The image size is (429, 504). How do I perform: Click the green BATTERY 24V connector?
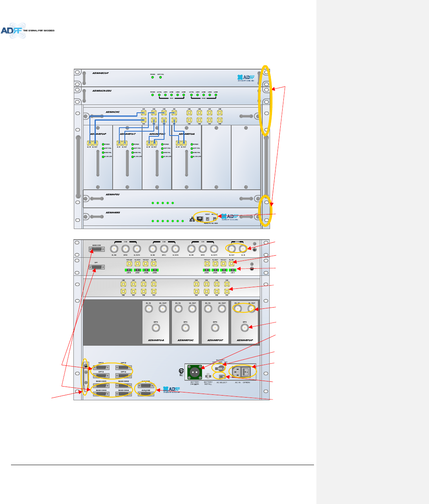pos(195,372)
